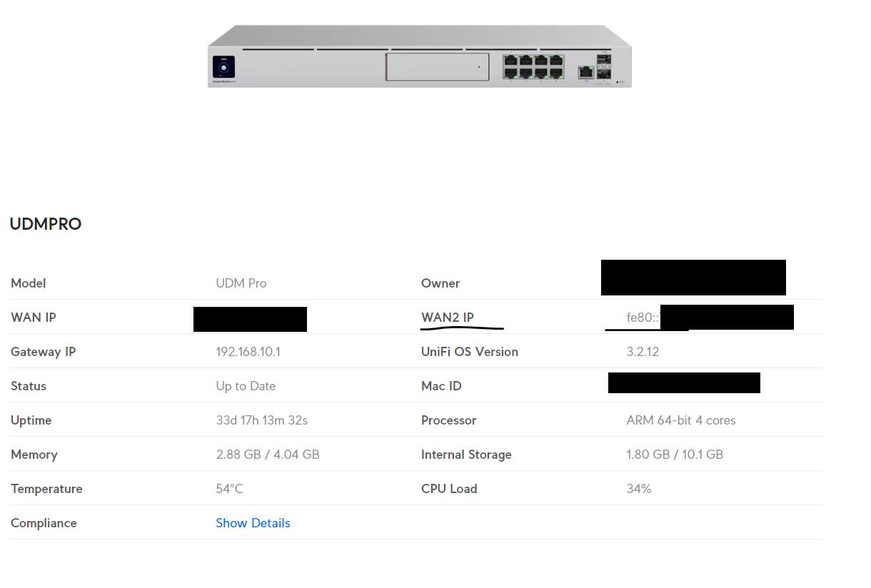This screenshot has height=588, width=871.
Task: Select the Processor value ARM 64-bit 4 cores
Action: tap(681, 420)
